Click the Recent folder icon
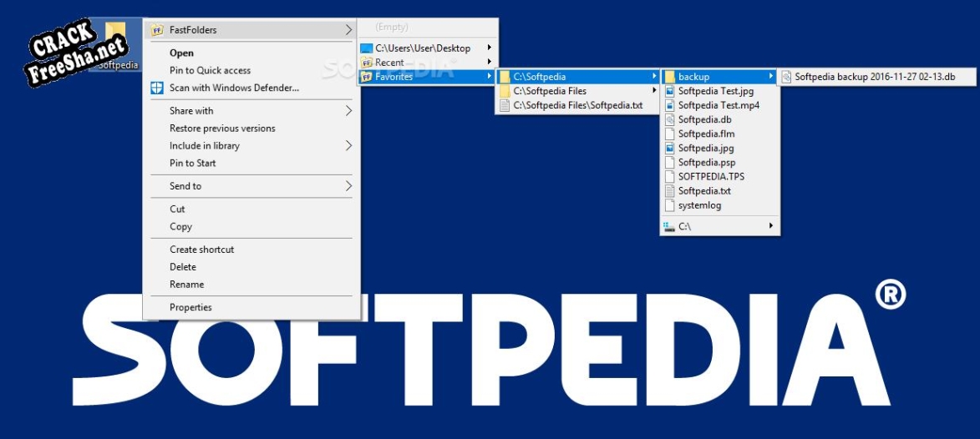 pyautogui.click(x=366, y=63)
